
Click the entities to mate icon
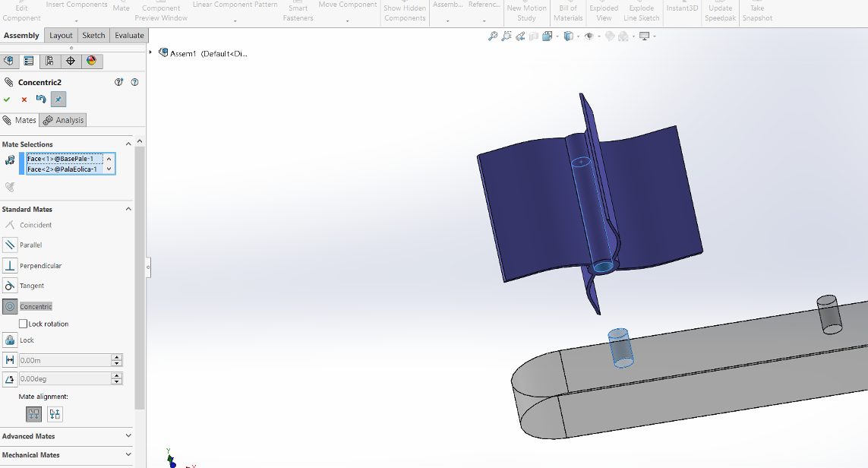(x=9, y=160)
